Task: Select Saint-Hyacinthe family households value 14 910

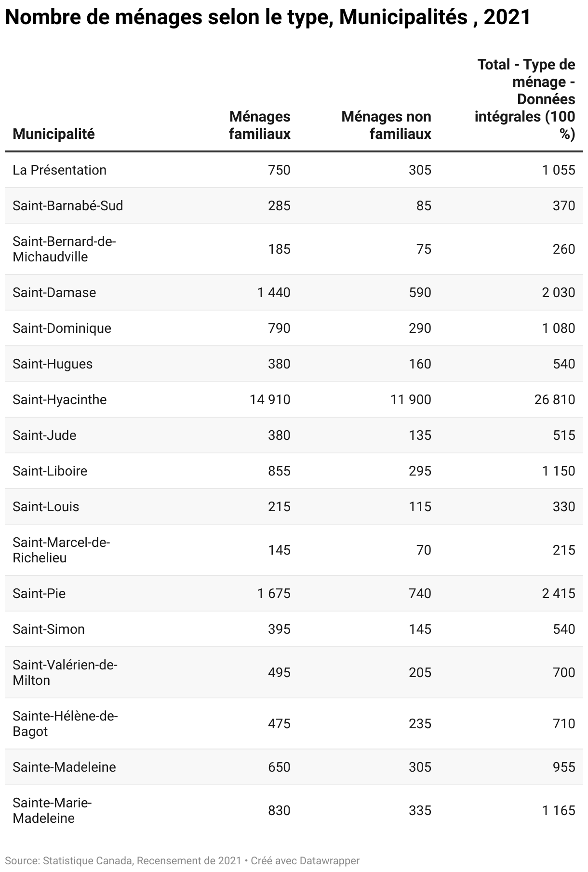Action: click(x=270, y=399)
